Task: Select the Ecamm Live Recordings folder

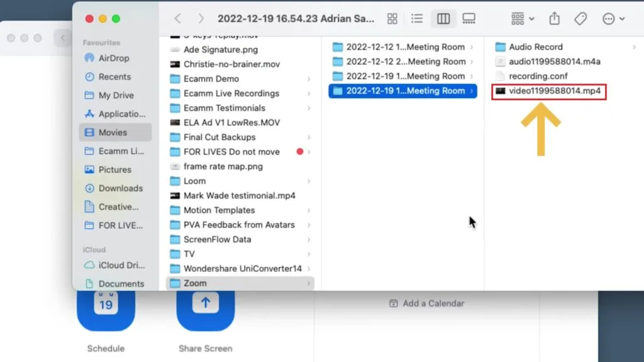Action: pos(231,94)
